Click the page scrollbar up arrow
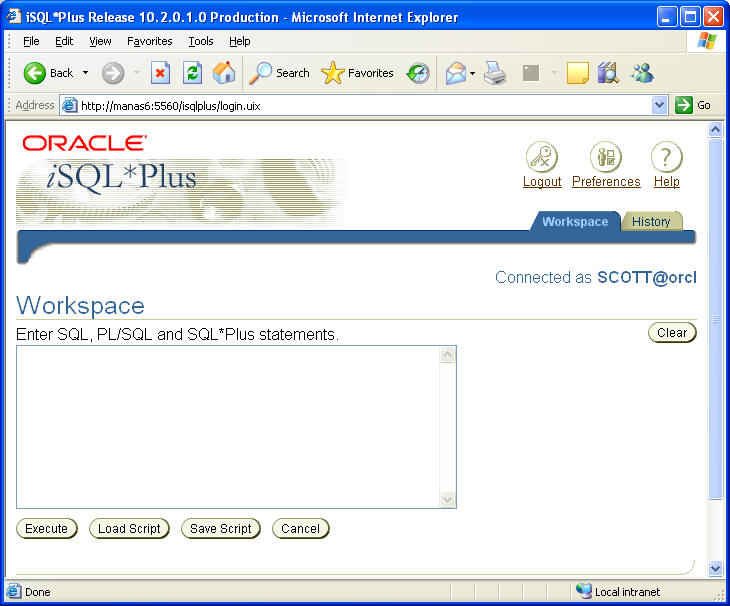 tap(716, 130)
